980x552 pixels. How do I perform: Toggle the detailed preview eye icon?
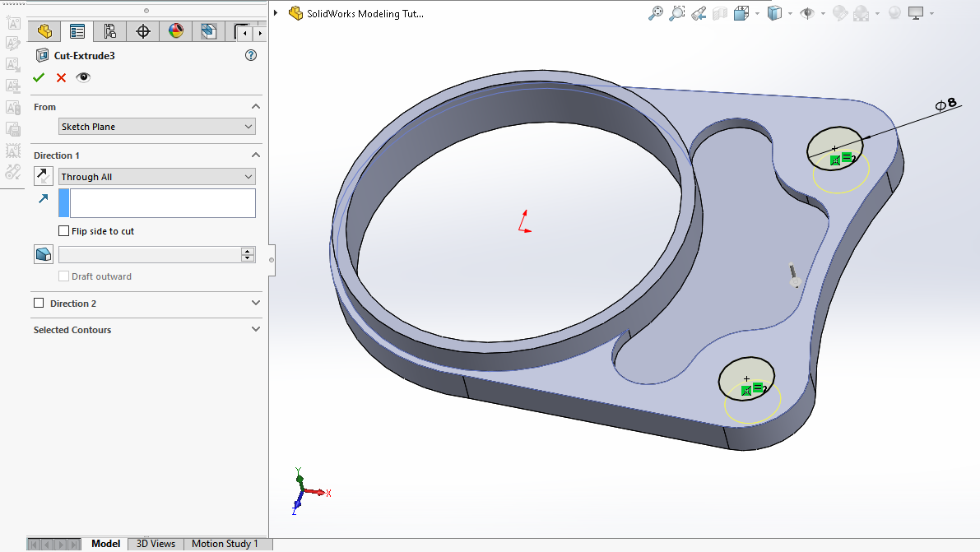click(83, 77)
